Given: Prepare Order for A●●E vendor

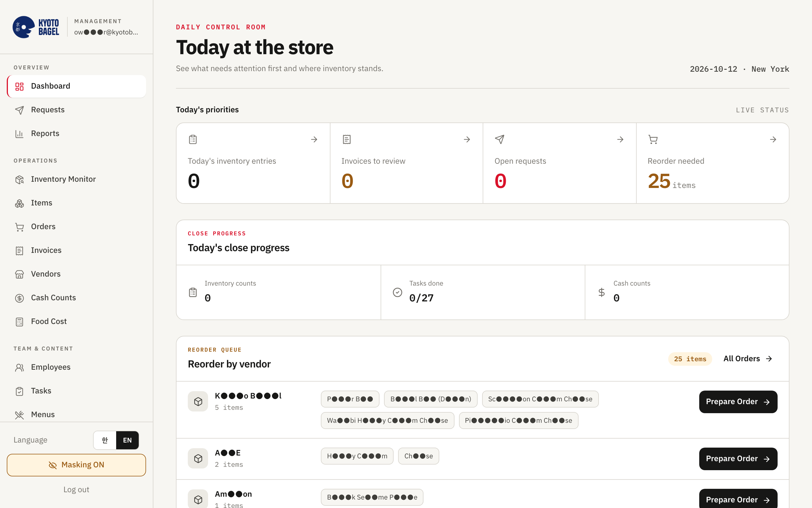Looking at the screenshot, I should tap(738, 459).
